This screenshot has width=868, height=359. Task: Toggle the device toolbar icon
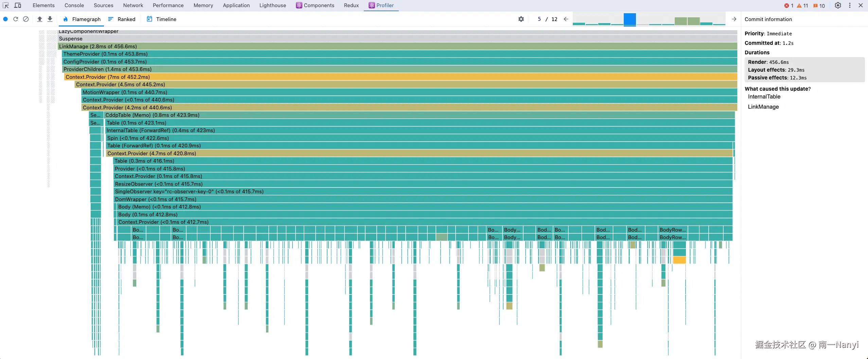18,5
